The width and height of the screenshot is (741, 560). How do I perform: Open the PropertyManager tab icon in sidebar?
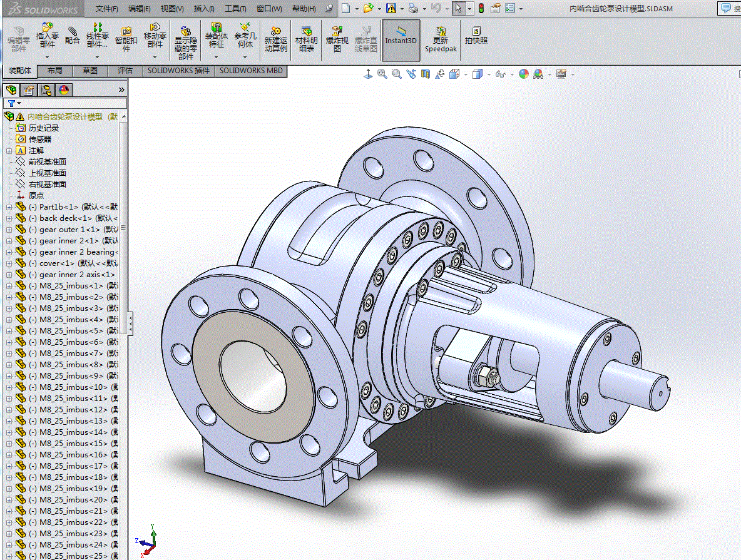(29, 90)
